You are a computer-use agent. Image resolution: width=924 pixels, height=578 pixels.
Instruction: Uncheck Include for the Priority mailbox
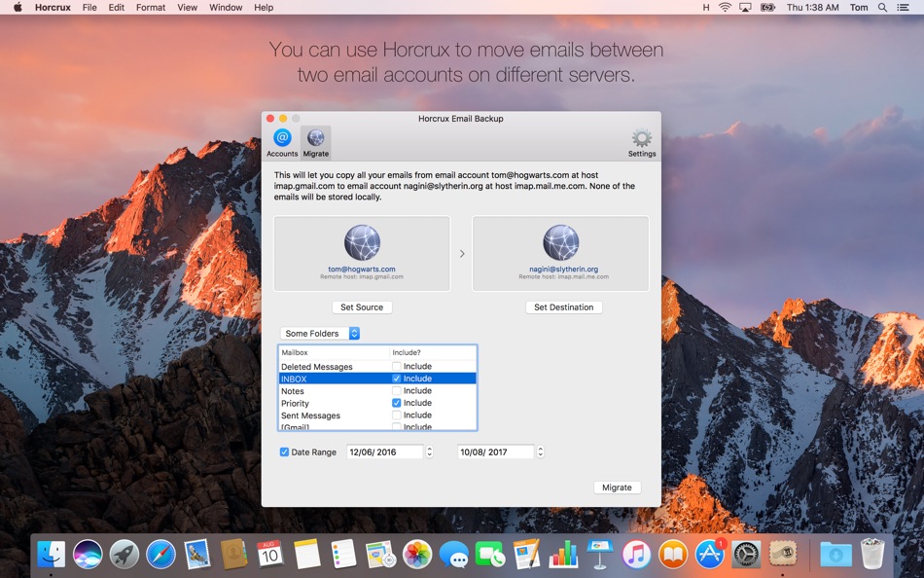tap(397, 403)
